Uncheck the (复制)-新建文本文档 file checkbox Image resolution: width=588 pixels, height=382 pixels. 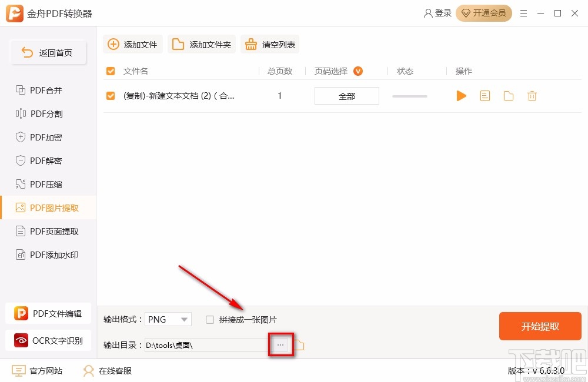coord(111,96)
